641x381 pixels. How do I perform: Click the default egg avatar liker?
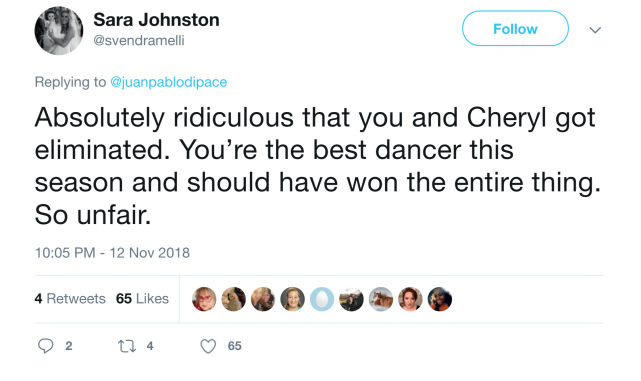(x=322, y=299)
